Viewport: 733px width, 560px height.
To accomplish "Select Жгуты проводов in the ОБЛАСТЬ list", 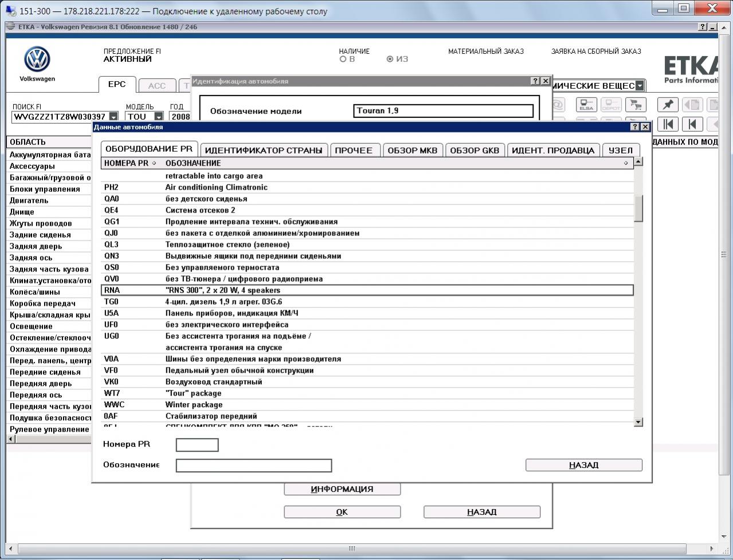I will pos(49,223).
